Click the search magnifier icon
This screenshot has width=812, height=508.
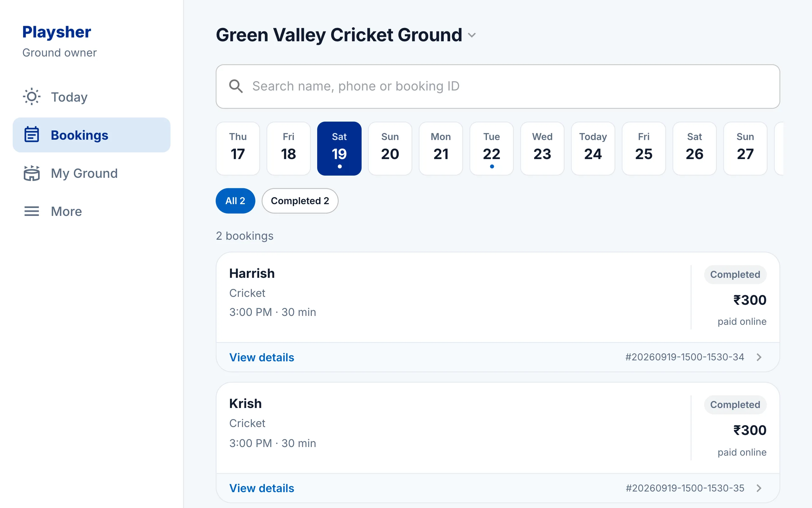coord(236,86)
